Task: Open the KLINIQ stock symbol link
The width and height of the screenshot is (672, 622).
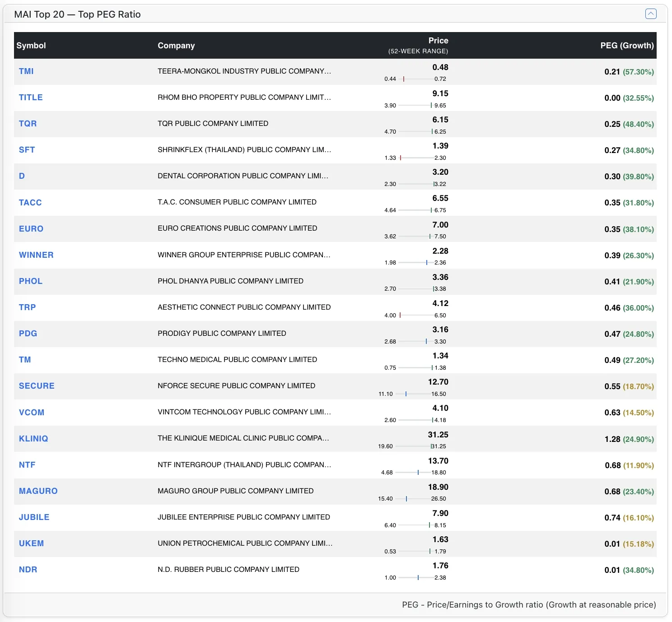Action: click(x=33, y=439)
